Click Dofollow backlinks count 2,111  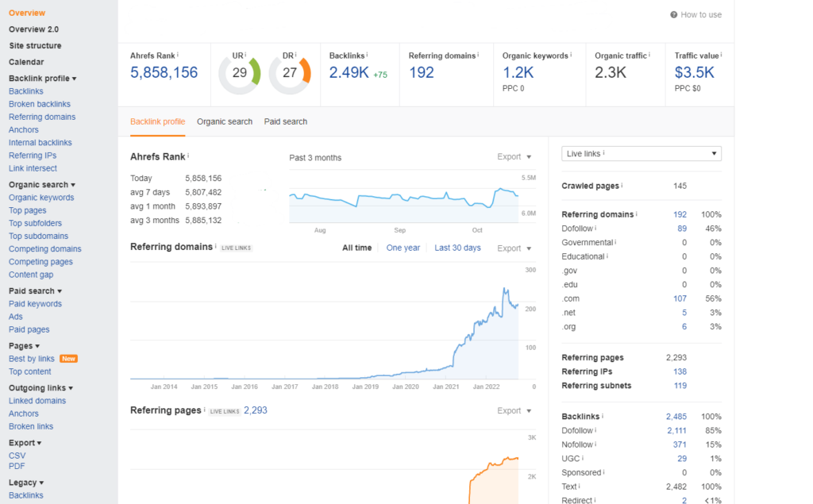(x=676, y=430)
